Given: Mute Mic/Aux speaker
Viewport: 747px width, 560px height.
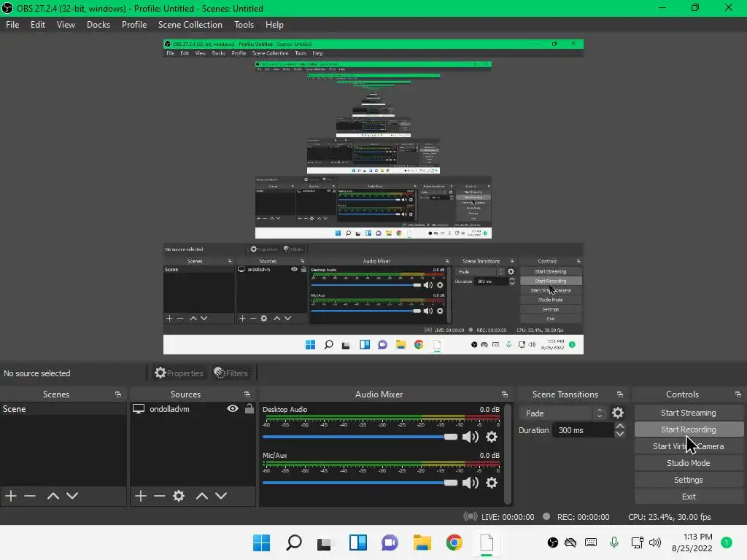Looking at the screenshot, I should pos(471,483).
